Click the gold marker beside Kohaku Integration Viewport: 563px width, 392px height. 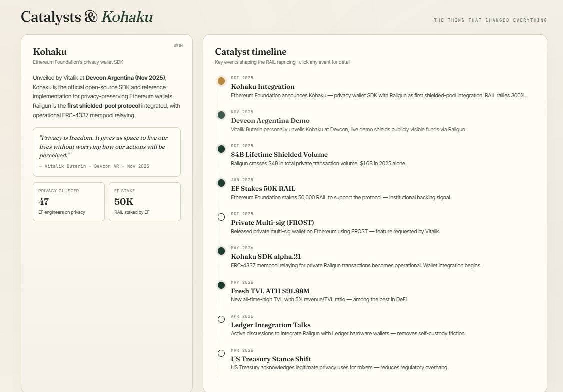(221, 81)
